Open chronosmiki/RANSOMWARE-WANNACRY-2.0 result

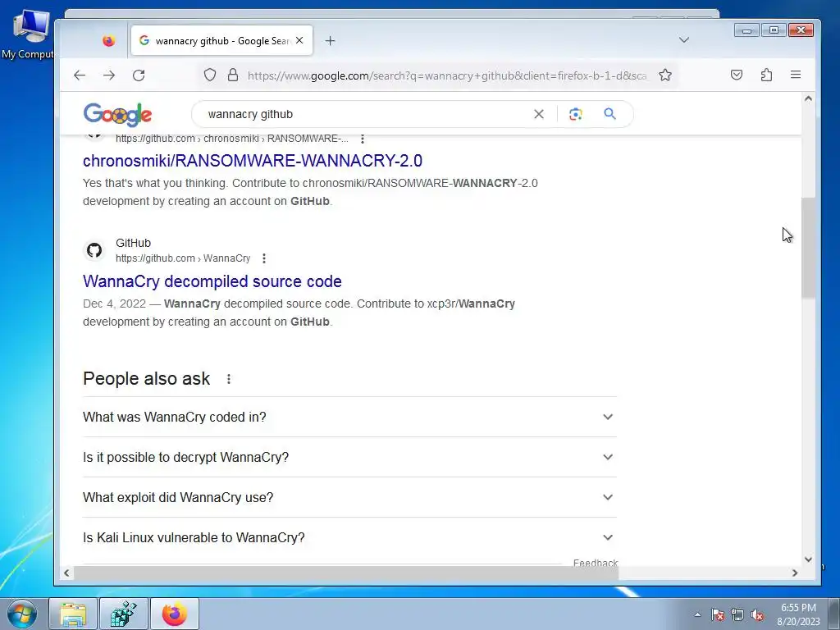click(x=253, y=161)
